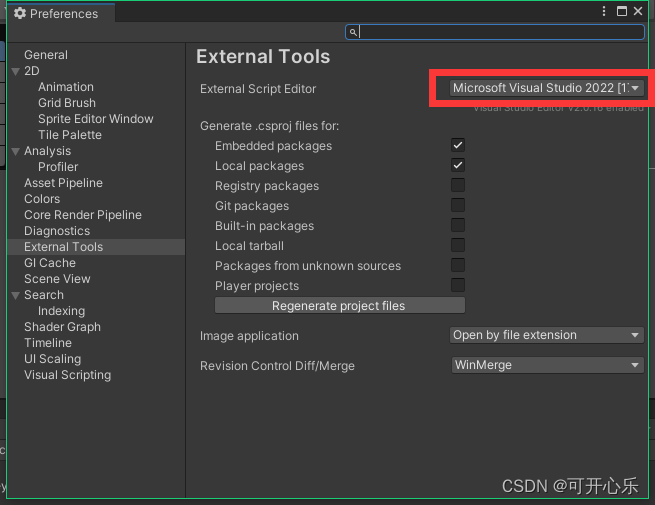
Task: Open Indexing preferences
Action: (x=61, y=311)
